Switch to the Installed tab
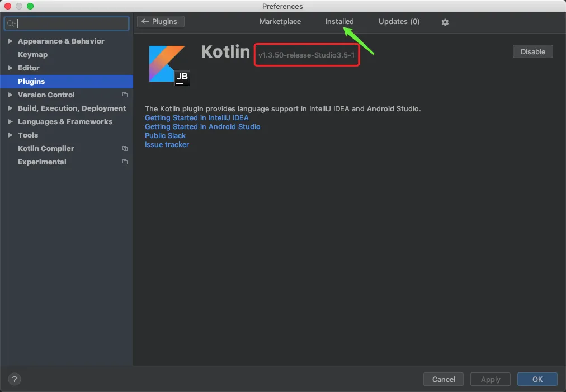566x392 pixels. (x=339, y=22)
